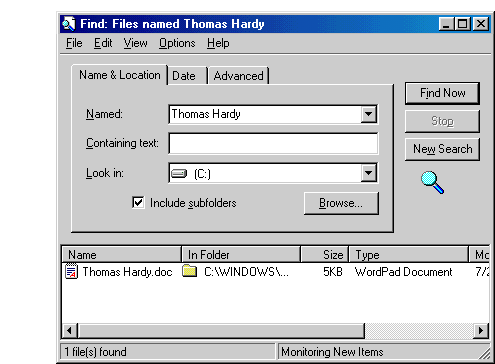The image size is (495, 364).
Task: Click the Find window title bar icon
Action: click(69, 24)
